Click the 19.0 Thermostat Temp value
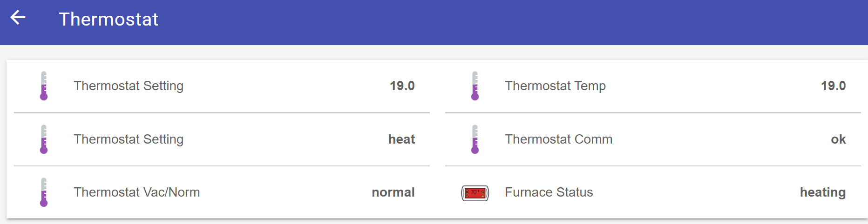The image size is (868, 224). tap(833, 86)
